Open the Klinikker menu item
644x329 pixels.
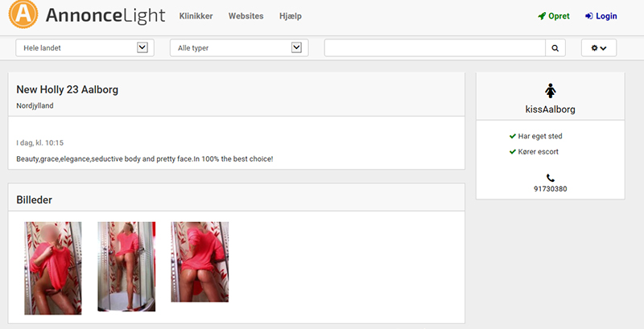click(196, 16)
